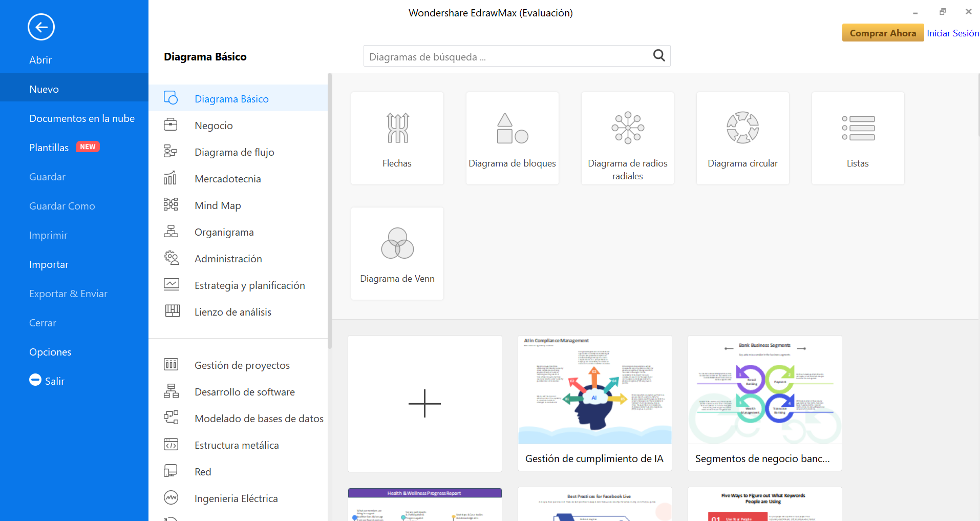
Task: Click the Estrategia y planificación chart icon
Action: pyautogui.click(x=172, y=284)
